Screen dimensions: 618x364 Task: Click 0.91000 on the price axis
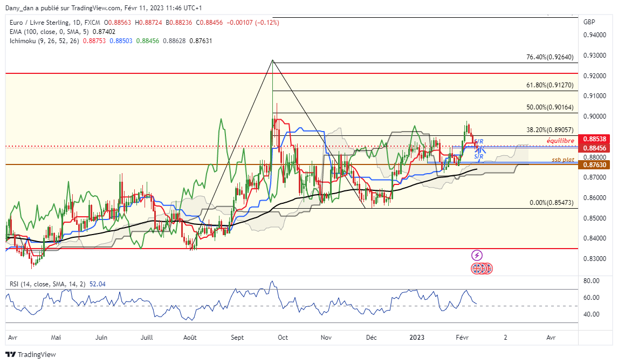[595, 96]
